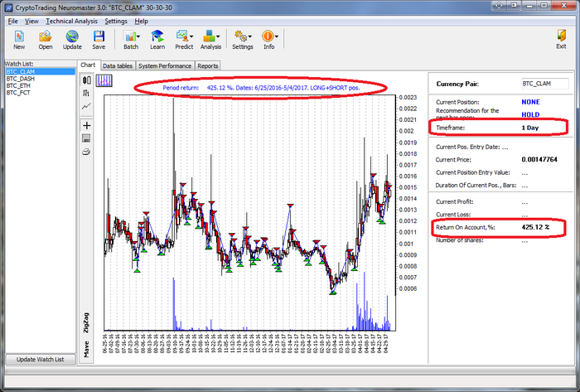The height and width of the screenshot is (392, 580).
Task: Click the Number of shares label
Action: (x=459, y=240)
